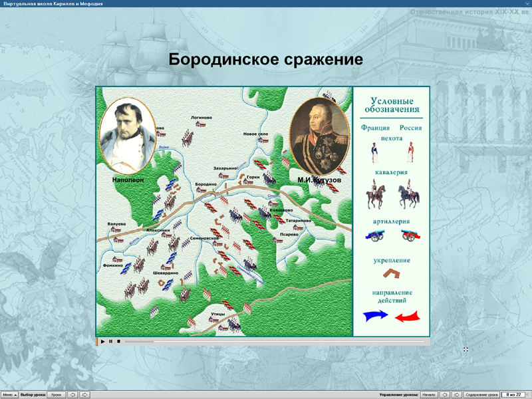
Task: Click the next-slide arrow near Содержание урока
Action: 457,394
